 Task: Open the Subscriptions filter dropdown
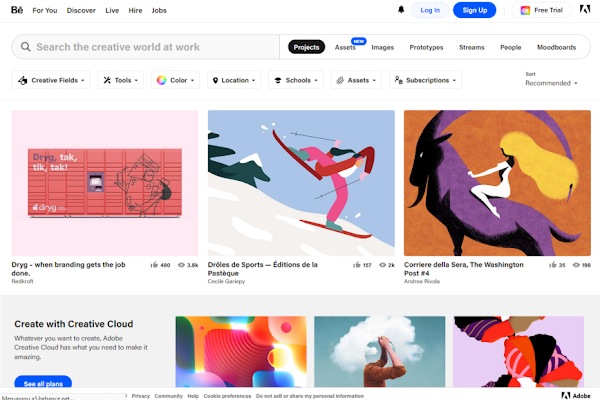pyautogui.click(x=425, y=80)
